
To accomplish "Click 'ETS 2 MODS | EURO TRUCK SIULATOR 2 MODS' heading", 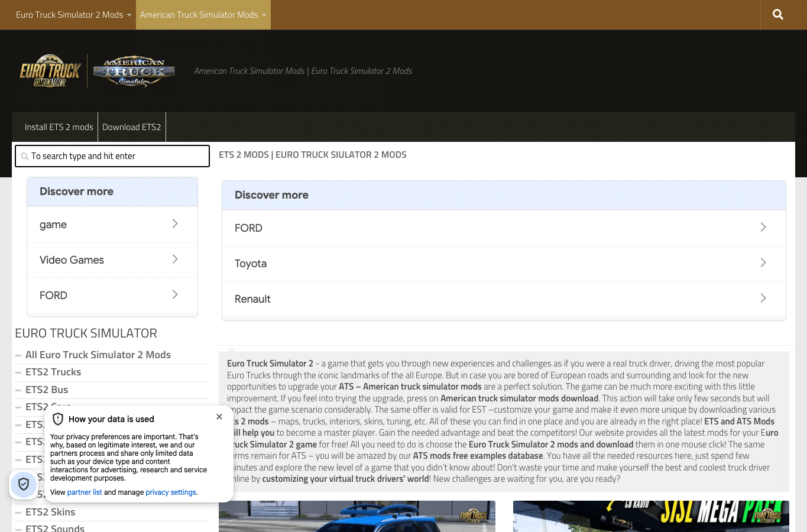I will pos(313,155).
